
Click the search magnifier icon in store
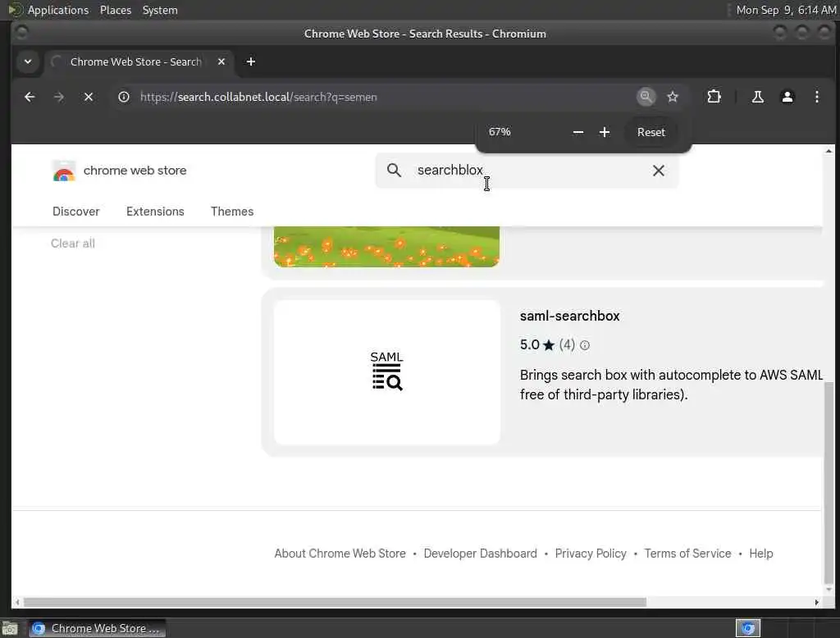point(394,171)
